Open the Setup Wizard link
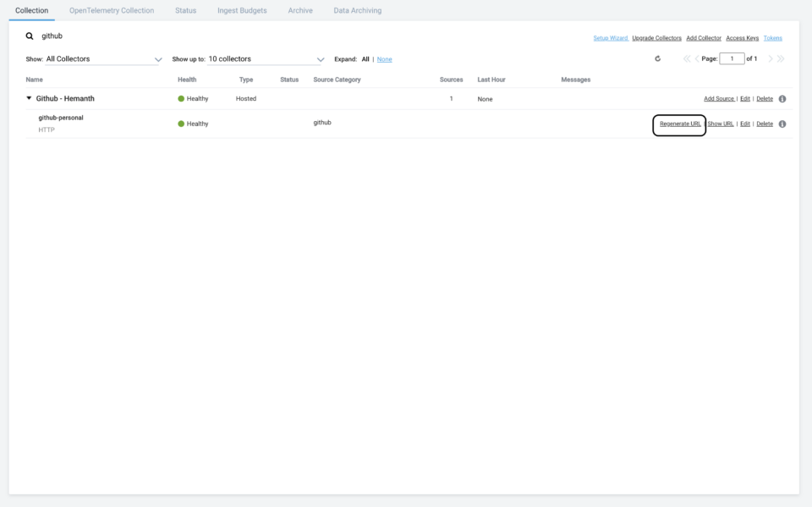This screenshot has width=812, height=507. 610,38
